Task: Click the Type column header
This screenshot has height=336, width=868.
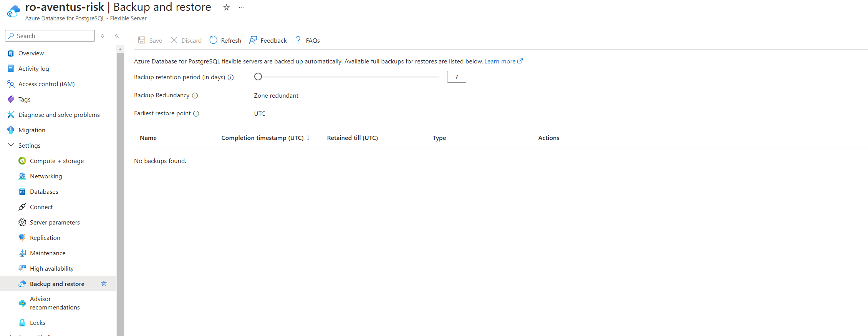Action: tap(439, 138)
